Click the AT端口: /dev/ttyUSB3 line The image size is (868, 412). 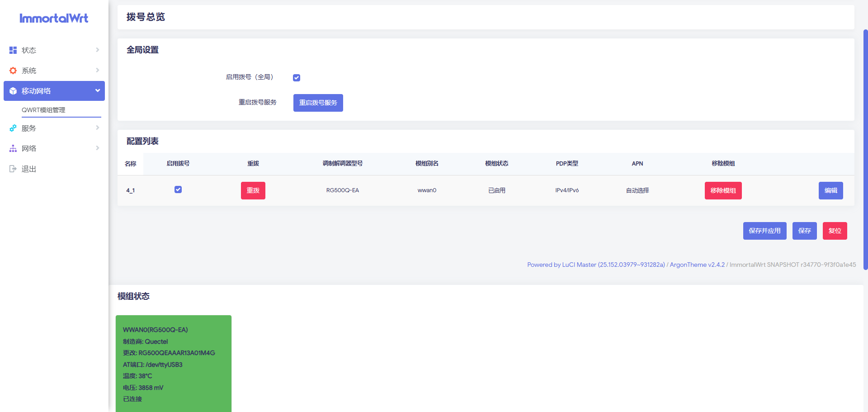[x=153, y=365]
